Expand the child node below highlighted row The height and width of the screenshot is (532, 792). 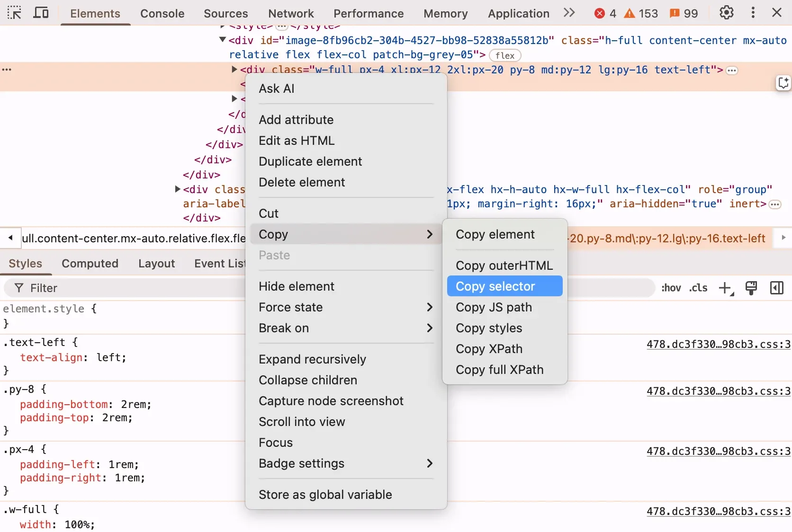(234, 98)
